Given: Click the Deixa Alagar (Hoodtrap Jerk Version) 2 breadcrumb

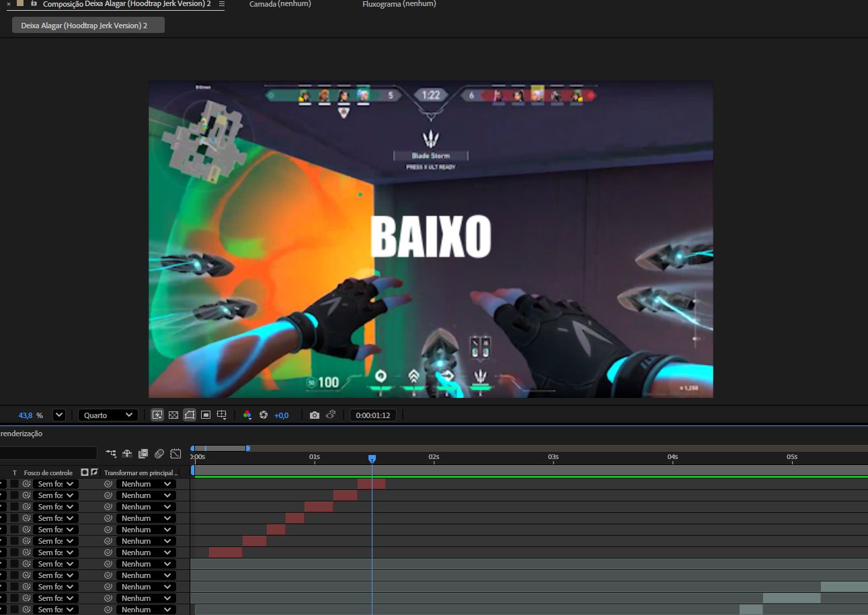Looking at the screenshot, I should pyautogui.click(x=88, y=25).
